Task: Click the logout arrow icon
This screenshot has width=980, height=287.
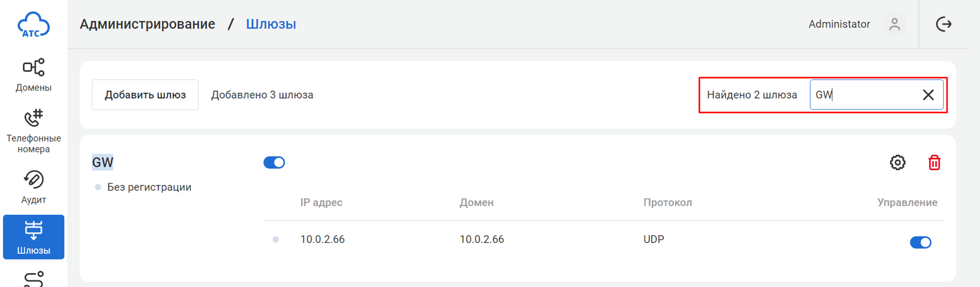Action: click(x=944, y=24)
